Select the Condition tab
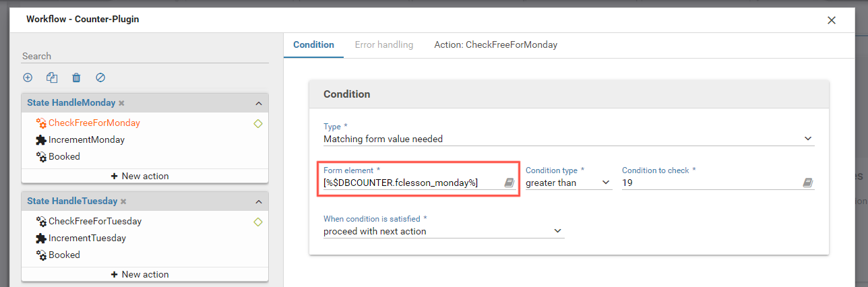Screen dimensions: 868x287 [x=313, y=45]
